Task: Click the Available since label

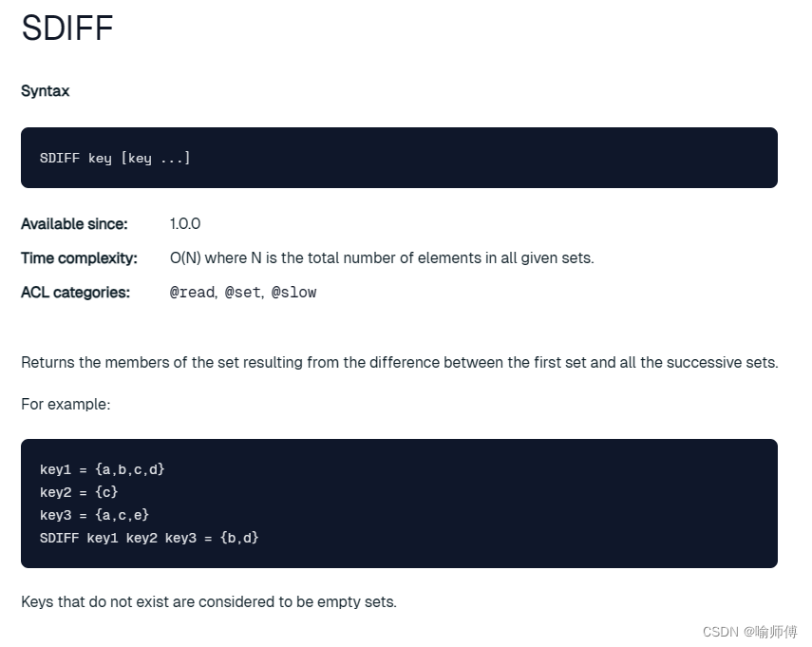Action: coord(74,224)
